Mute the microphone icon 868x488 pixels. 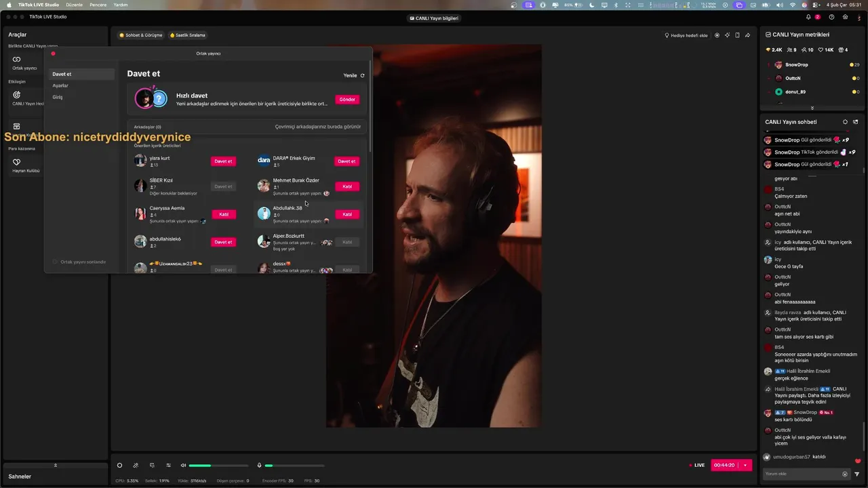coord(259,465)
